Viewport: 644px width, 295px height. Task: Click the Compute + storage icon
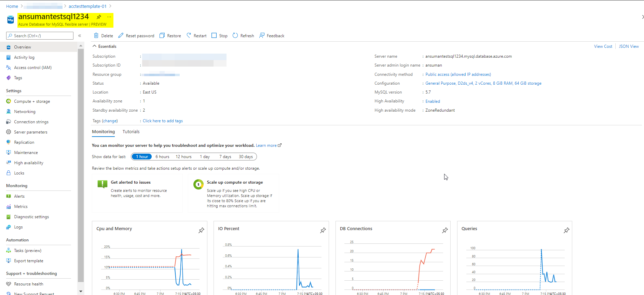[9, 101]
